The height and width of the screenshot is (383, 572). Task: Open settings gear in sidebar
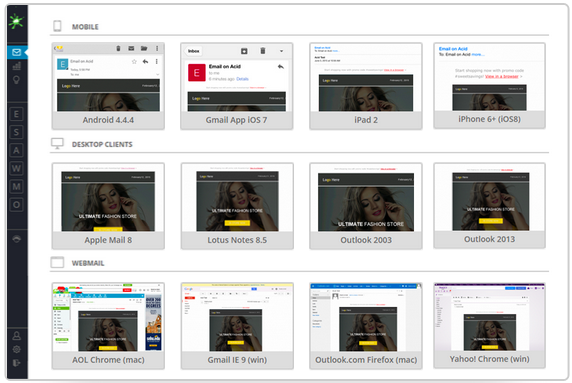point(16,349)
